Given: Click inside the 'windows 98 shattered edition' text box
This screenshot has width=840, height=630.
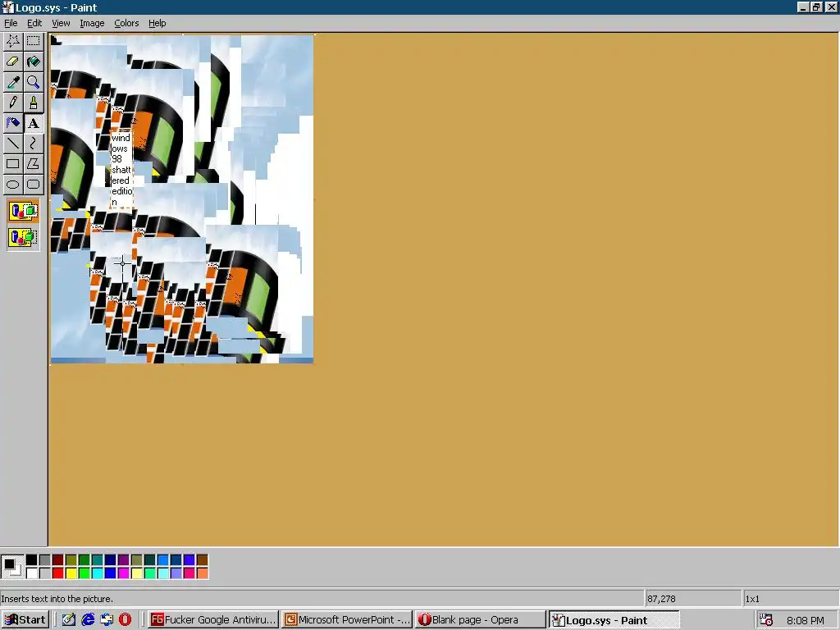Looking at the screenshot, I should 121,169.
